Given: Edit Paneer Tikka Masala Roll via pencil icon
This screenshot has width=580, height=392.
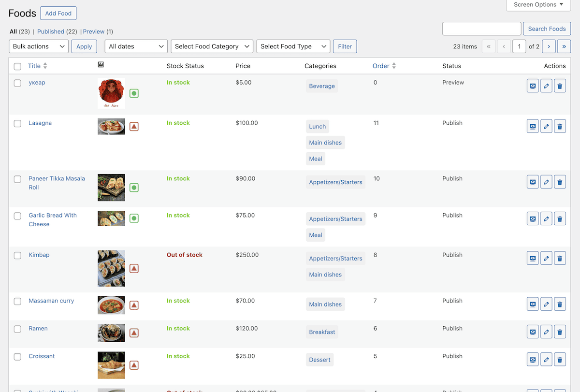Looking at the screenshot, I should 546,183.
